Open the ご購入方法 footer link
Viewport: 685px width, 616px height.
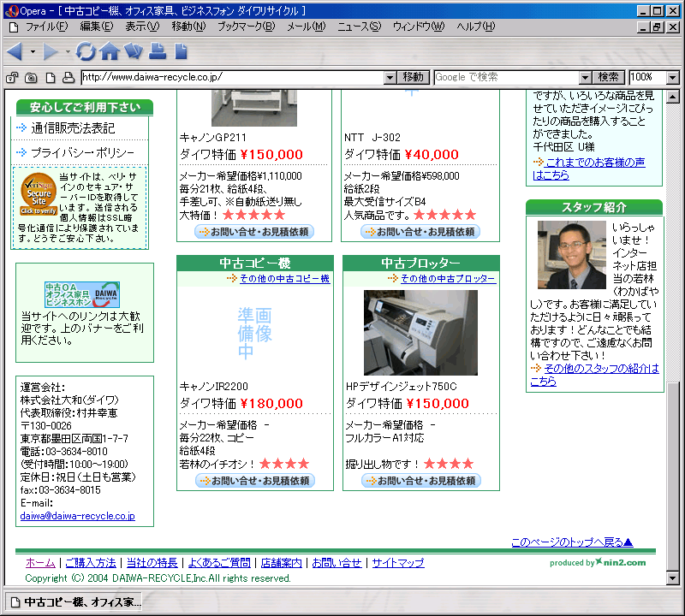click(91, 563)
